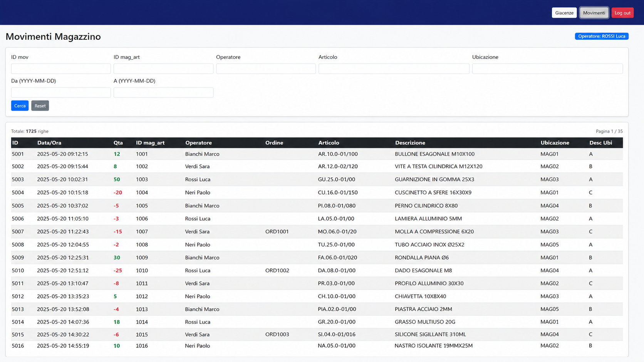The height and width of the screenshot is (362, 644).
Task: Open the Giacenze page
Action: 564,13
